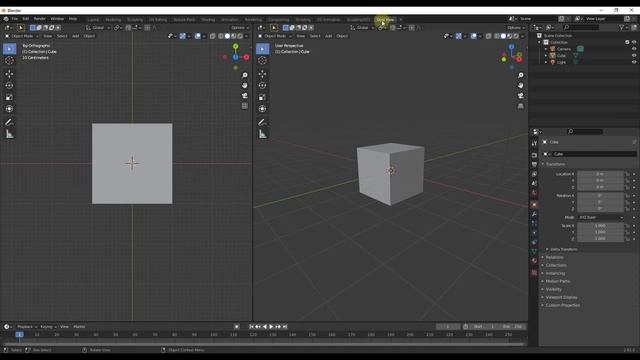This screenshot has height=360, width=640.
Task: Hide the Light object in outliner
Action: pyautogui.click(x=634, y=62)
